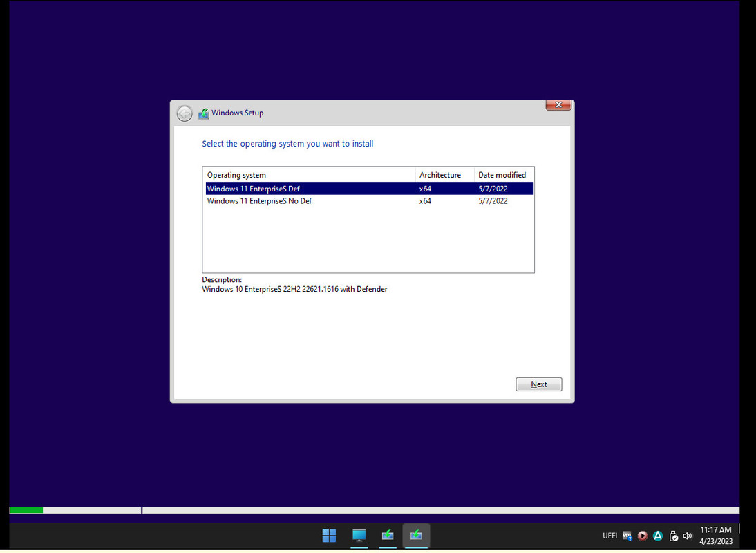Open the red play tray icon
The image size is (756, 553).
coord(642,536)
